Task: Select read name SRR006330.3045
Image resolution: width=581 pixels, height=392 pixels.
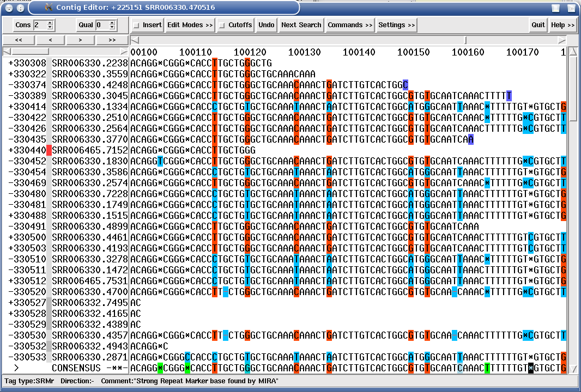Action: click(90, 96)
